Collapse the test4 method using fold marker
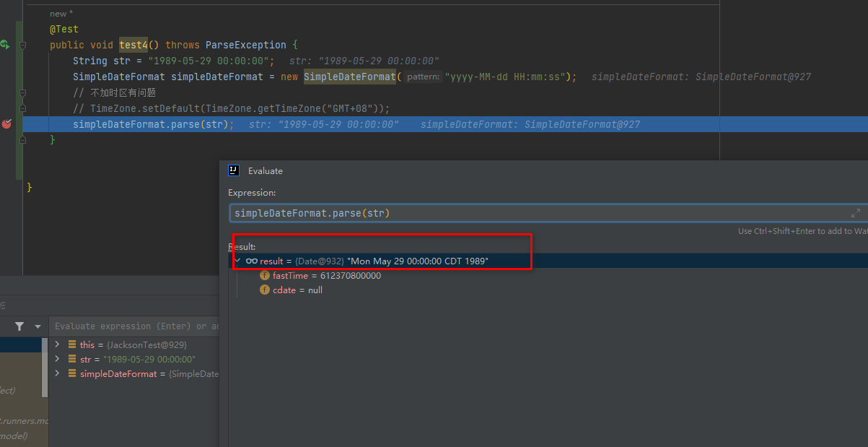 coord(23,45)
